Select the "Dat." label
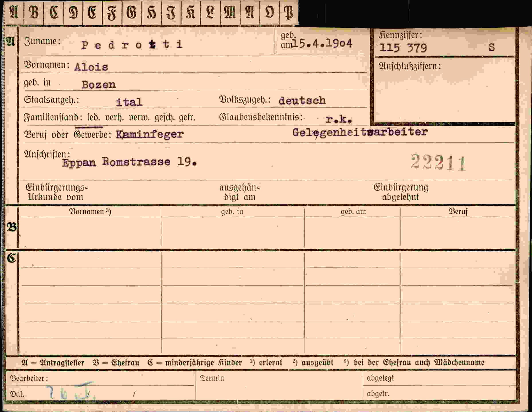The height and width of the screenshot is (412, 532). pyautogui.click(x=17, y=394)
